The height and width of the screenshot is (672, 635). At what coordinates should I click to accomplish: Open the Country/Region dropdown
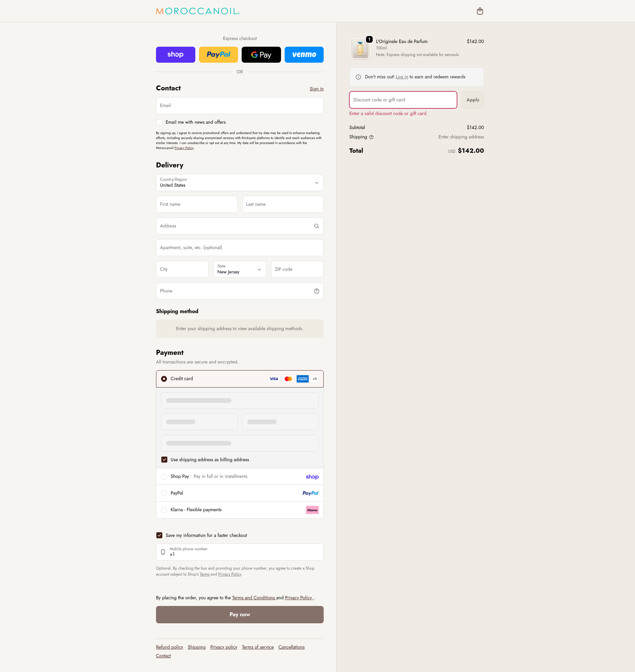[240, 182]
